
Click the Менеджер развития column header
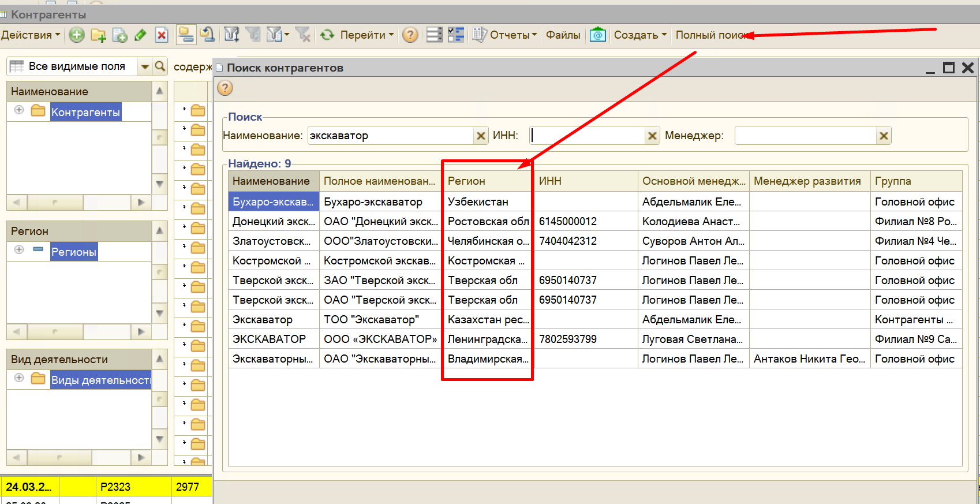(810, 181)
